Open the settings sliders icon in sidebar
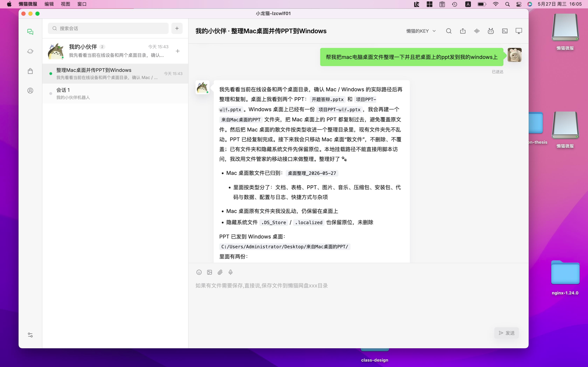 30,335
